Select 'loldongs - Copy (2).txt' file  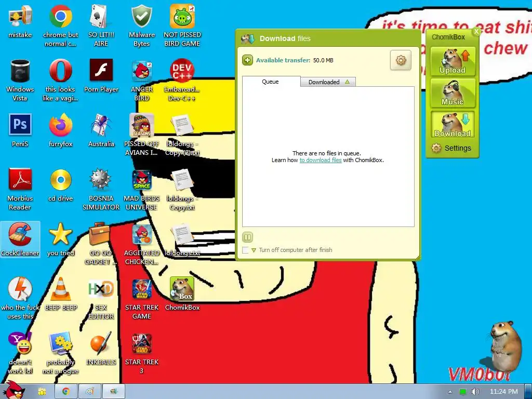tap(182, 135)
